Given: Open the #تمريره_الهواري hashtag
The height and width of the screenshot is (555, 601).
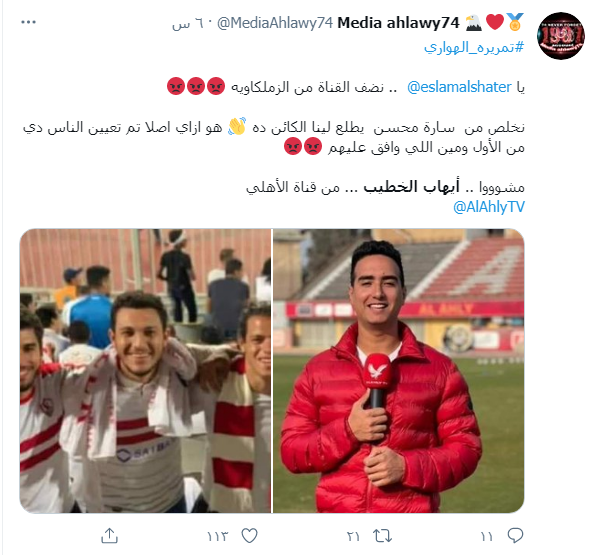Looking at the screenshot, I should click(x=474, y=48).
